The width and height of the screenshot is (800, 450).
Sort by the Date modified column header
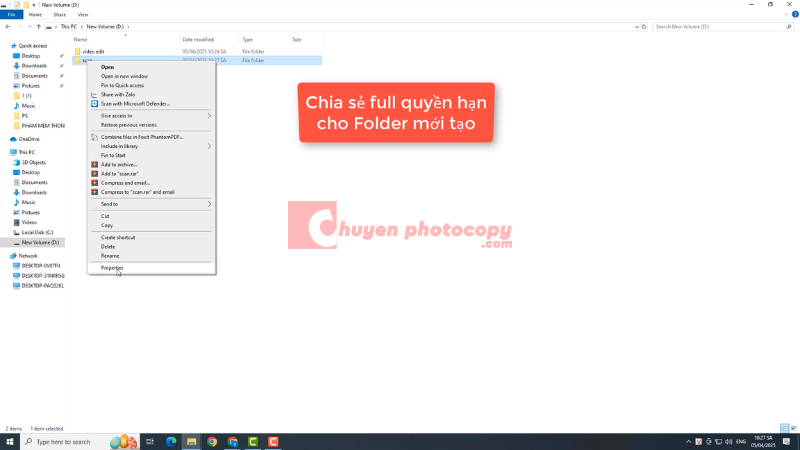[209, 39]
